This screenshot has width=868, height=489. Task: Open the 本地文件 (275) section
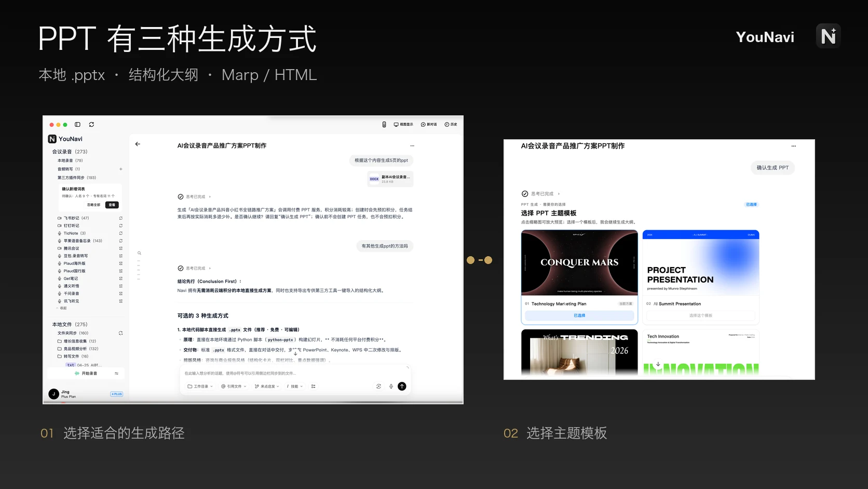click(70, 324)
